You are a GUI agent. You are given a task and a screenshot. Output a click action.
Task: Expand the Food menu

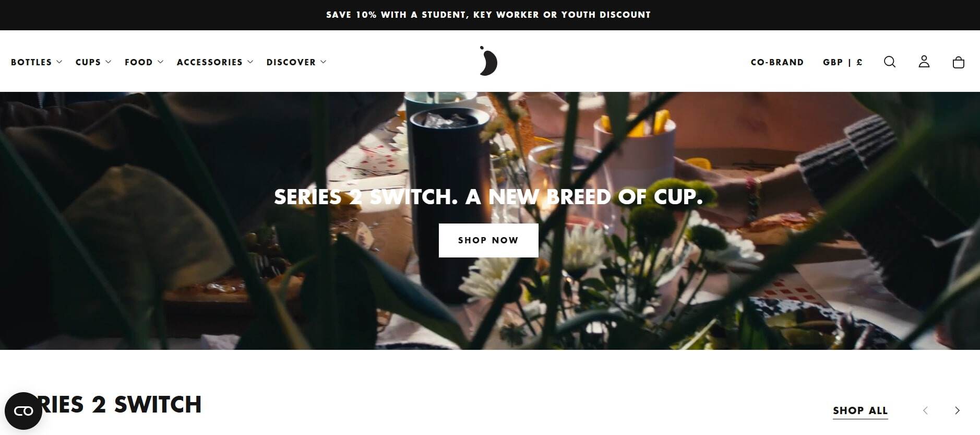tap(144, 62)
